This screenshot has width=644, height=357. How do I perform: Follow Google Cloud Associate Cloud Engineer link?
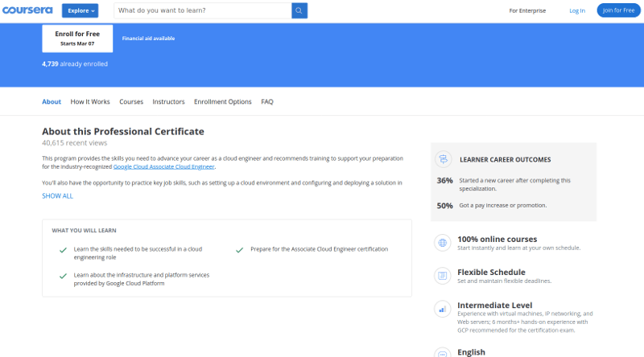[x=164, y=166]
